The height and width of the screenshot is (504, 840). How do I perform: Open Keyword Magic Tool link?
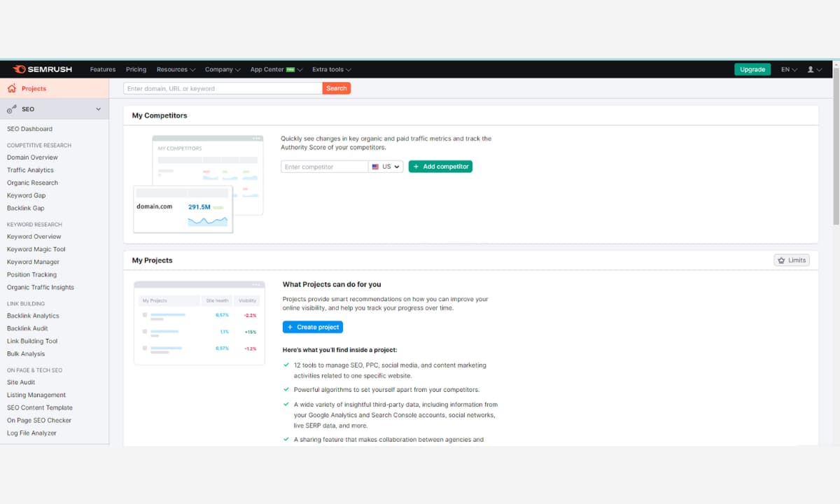[36, 249]
